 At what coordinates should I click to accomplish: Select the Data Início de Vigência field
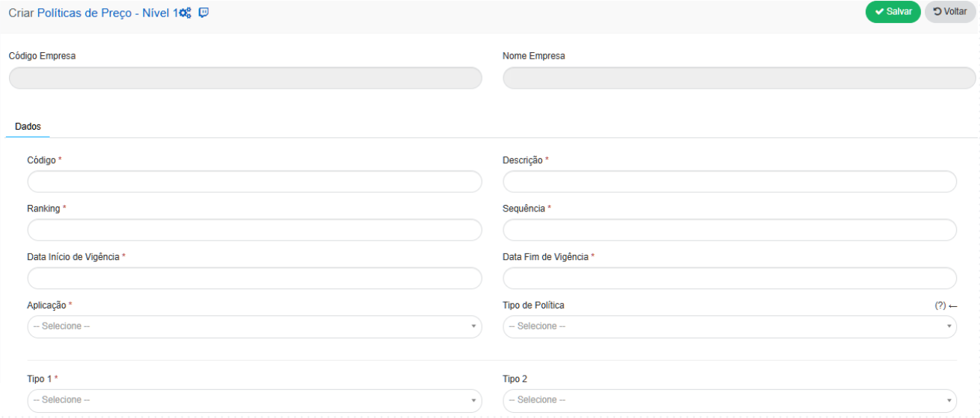pyautogui.click(x=254, y=278)
